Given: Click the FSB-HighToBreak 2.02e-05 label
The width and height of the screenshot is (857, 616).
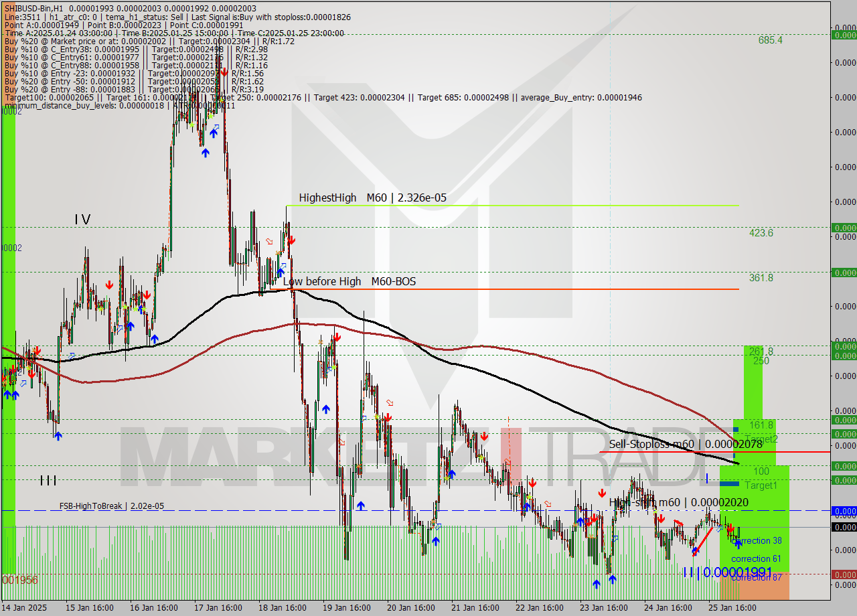Looking at the screenshot, I should click(x=112, y=506).
